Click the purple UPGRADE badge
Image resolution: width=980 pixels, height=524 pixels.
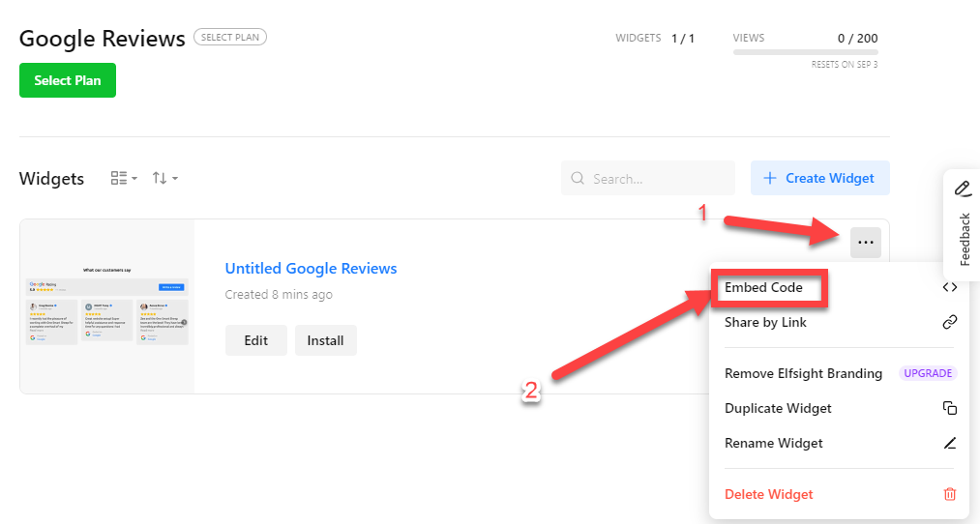[928, 373]
